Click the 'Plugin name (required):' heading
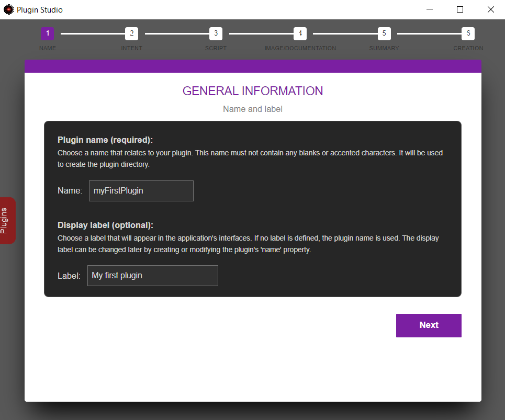505x420 pixels. (105, 140)
